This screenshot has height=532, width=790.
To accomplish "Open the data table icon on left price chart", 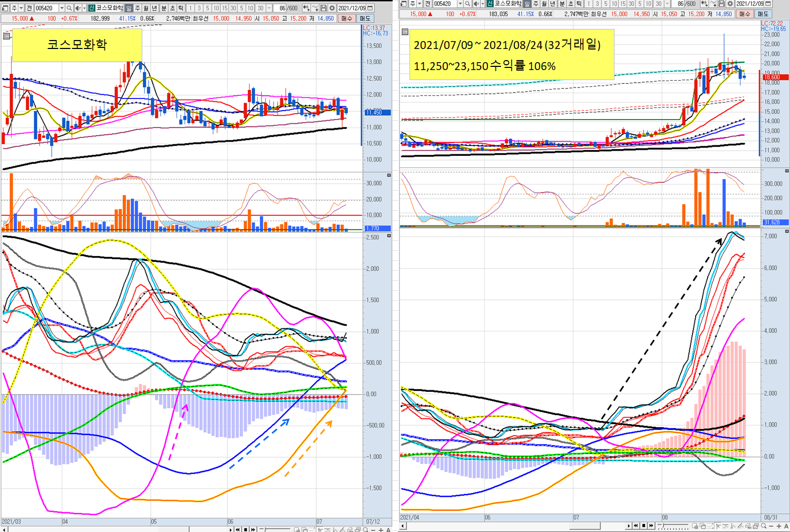I will tap(6, 36).
